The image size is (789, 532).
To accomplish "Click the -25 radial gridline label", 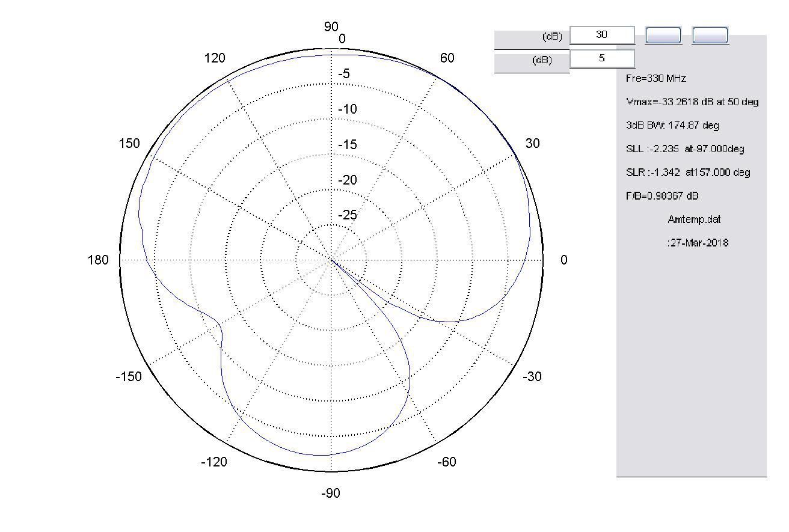I will 347,215.
